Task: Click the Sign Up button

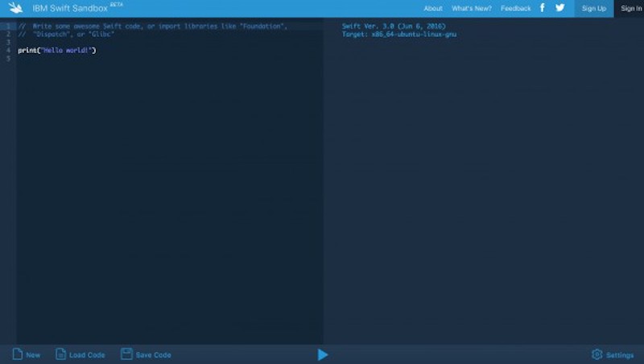Action: point(594,8)
